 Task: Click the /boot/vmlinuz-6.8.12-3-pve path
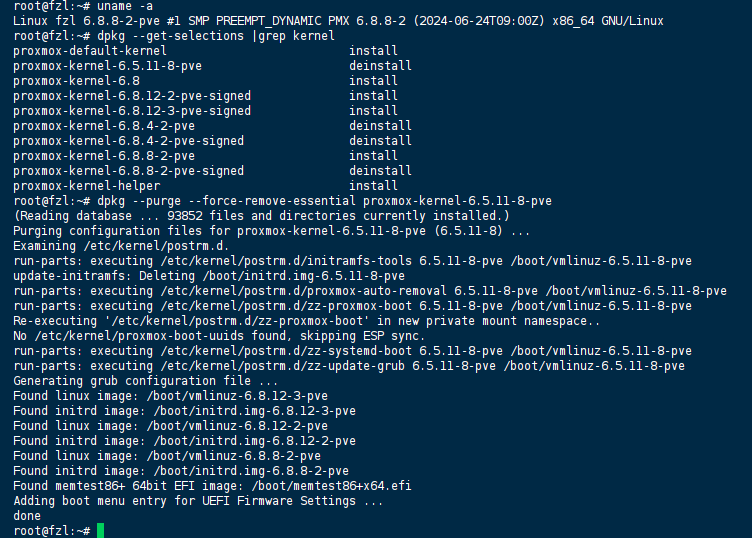pos(237,396)
